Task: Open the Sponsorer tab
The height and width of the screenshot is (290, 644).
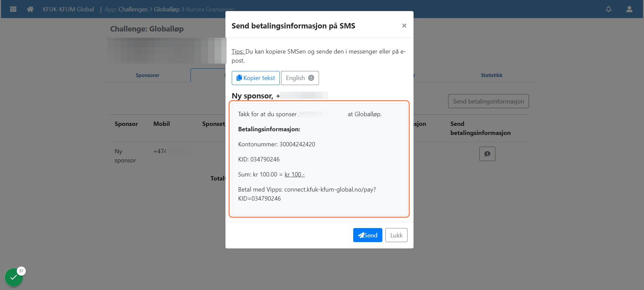Action: (148, 75)
